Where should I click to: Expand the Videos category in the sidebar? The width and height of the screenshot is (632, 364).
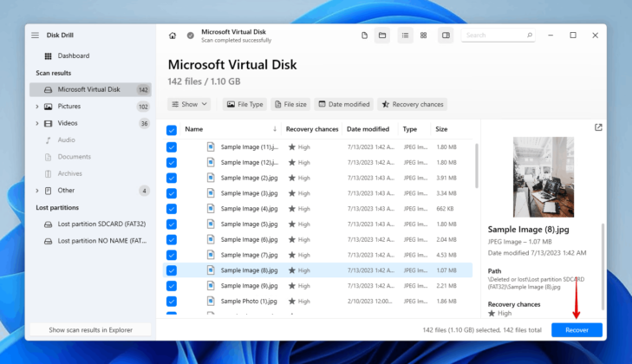(36, 123)
